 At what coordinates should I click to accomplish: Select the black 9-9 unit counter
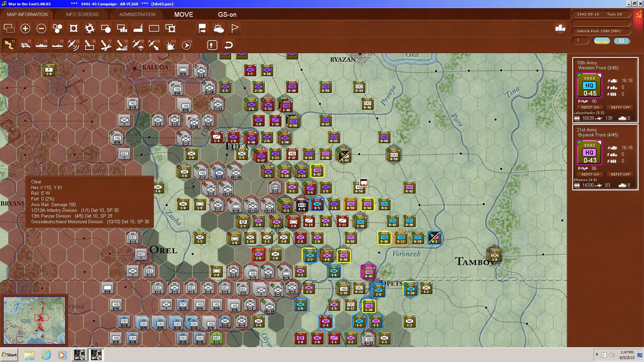coord(301,205)
